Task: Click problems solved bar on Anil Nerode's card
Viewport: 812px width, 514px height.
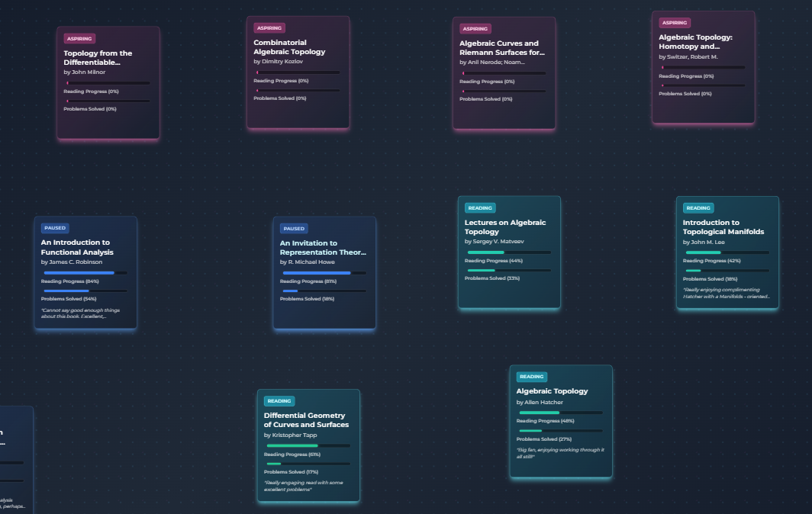Action: [x=504, y=91]
